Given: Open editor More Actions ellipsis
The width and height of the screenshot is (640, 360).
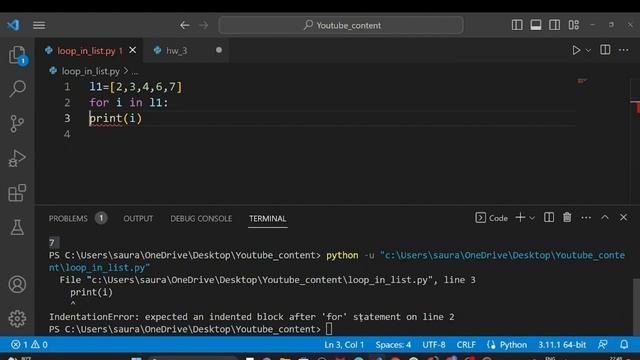Looking at the screenshot, I should pyautogui.click(x=624, y=50).
